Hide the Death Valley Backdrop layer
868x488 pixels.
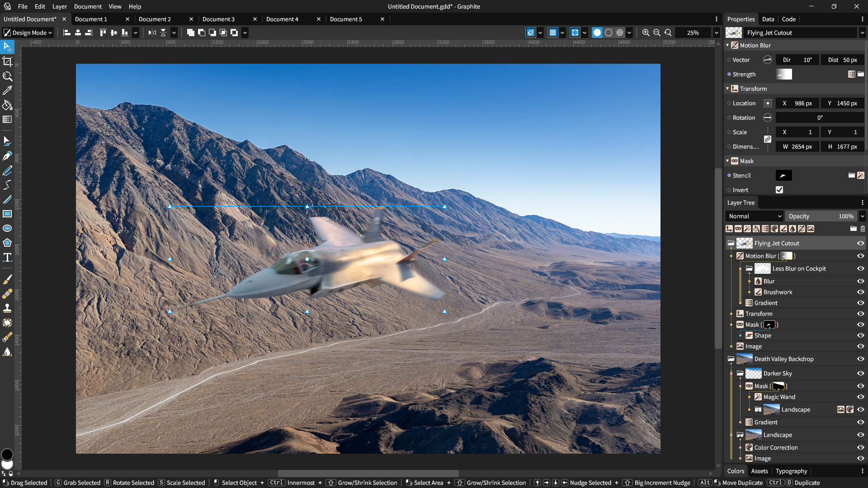(860, 359)
